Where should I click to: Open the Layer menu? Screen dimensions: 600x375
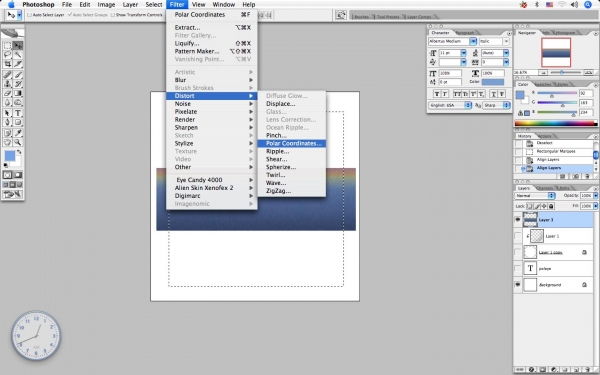tap(130, 5)
